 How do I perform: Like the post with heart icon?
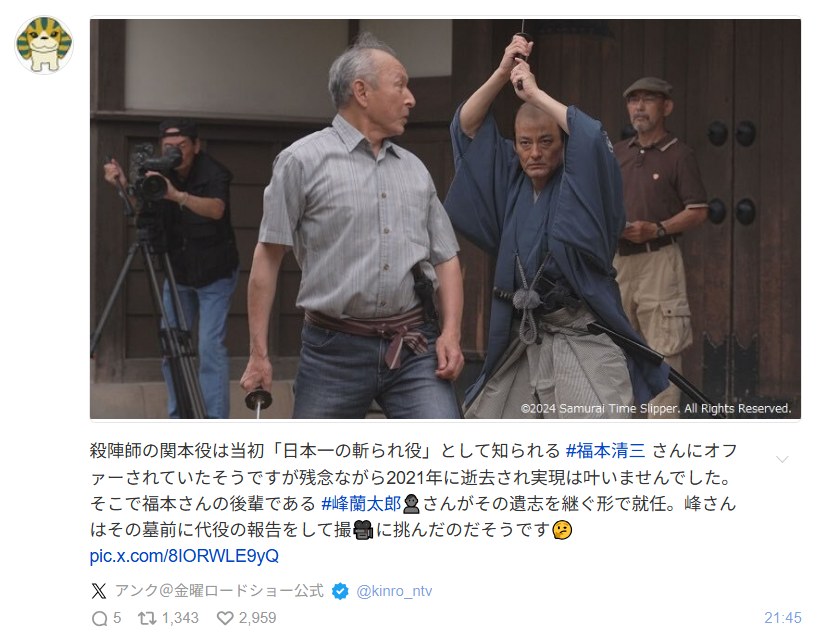tap(225, 619)
